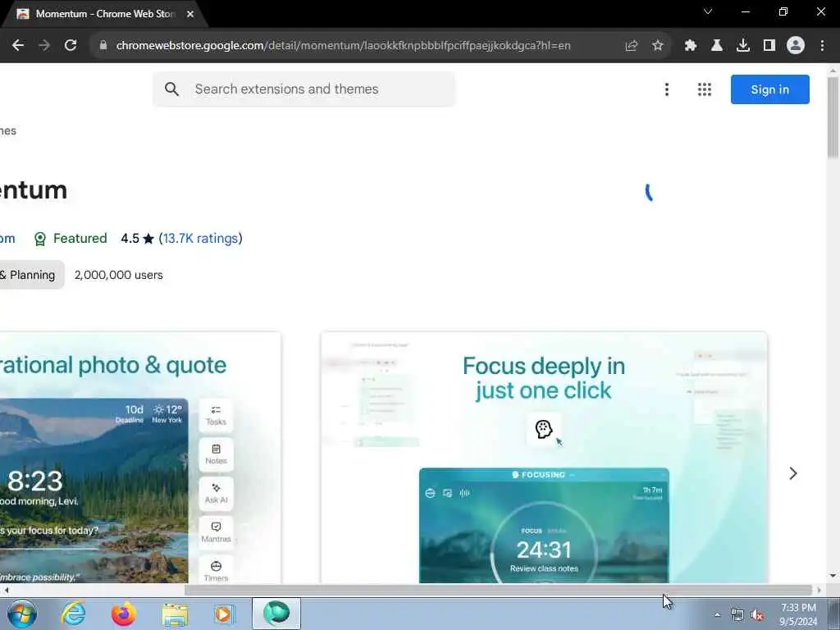Share this page icon in address bar
The height and width of the screenshot is (630, 840).
tap(632, 46)
